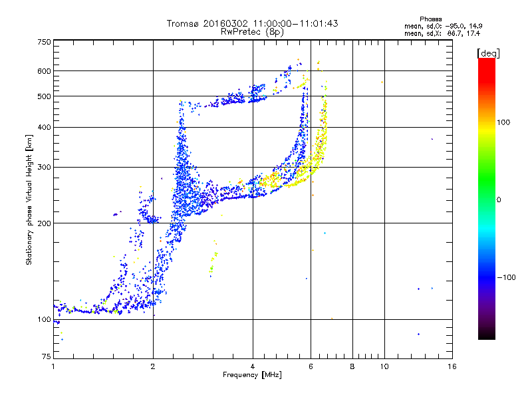Click the y-axis tick label '750'
532x399 pixels.
point(45,42)
